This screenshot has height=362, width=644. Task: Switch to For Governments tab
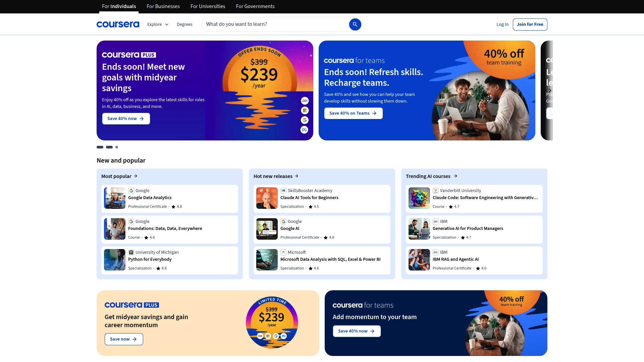point(255,6)
